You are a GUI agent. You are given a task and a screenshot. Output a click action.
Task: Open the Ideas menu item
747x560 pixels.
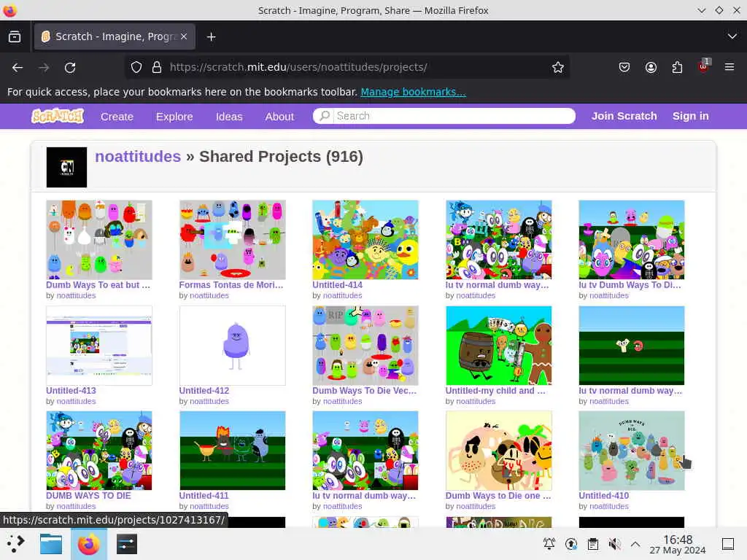tap(229, 117)
